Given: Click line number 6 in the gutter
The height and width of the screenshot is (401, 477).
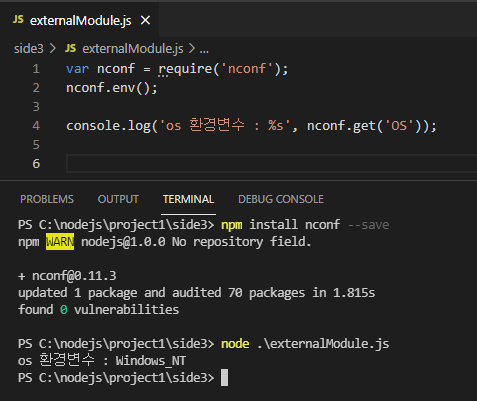Looking at the screenshot, I should (36, 164).
